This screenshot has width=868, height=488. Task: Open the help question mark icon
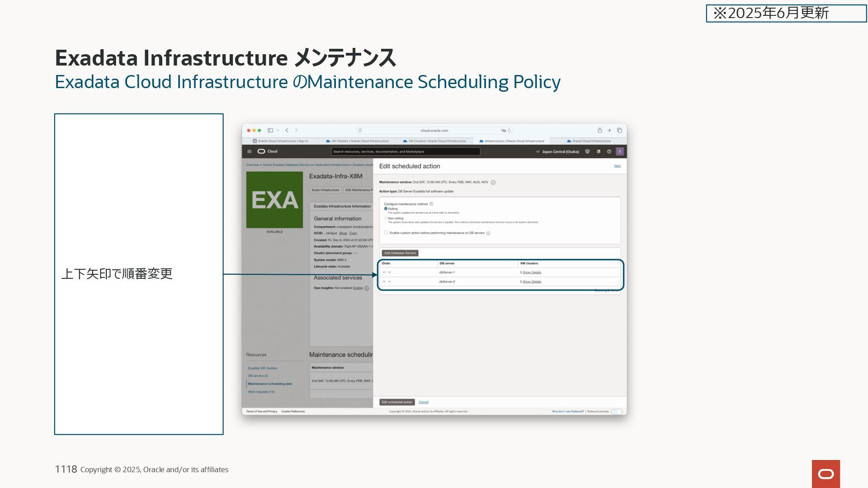tap(609, 151)
